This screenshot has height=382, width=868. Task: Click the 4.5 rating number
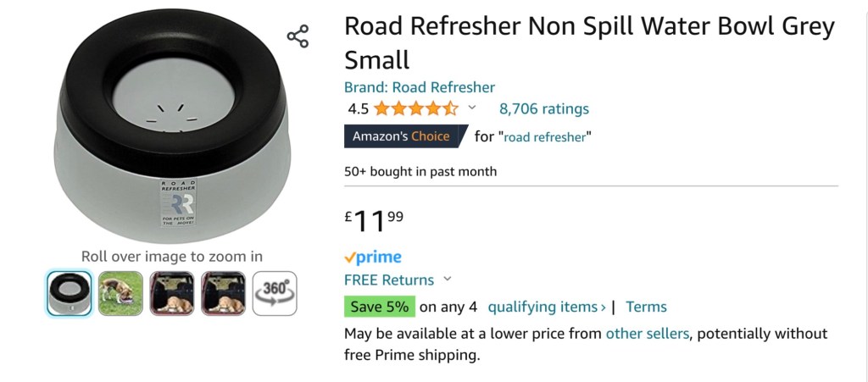coord(359,108)
